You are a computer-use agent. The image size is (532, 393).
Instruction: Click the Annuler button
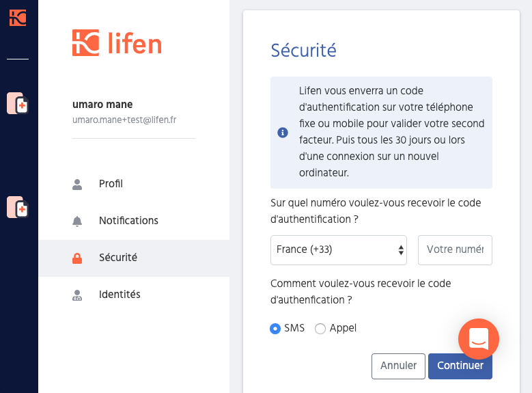pyautogui.click(x=398, y=366)
